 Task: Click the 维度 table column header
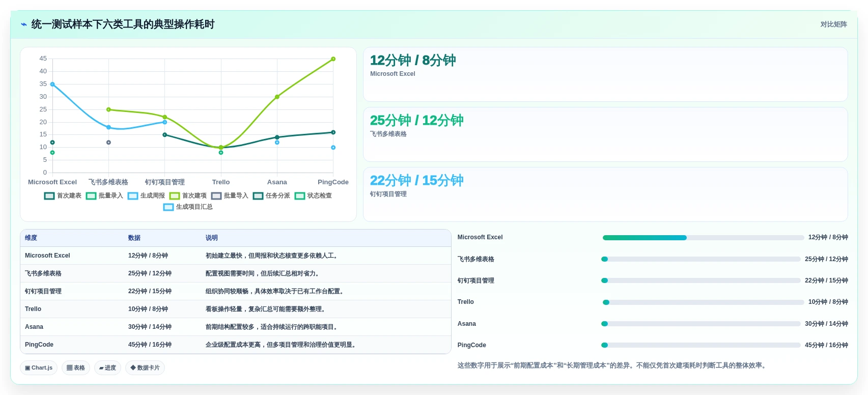pyautogui.click(x=72, y=238)
